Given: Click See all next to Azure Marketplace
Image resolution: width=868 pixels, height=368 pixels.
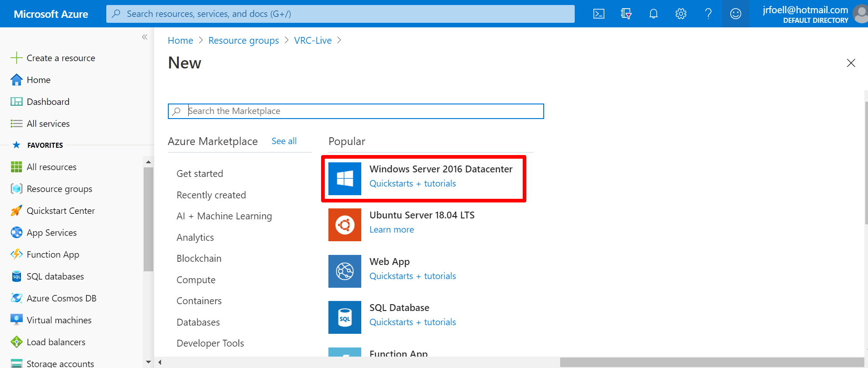Looking at the screenshot, I should (284, 141).
